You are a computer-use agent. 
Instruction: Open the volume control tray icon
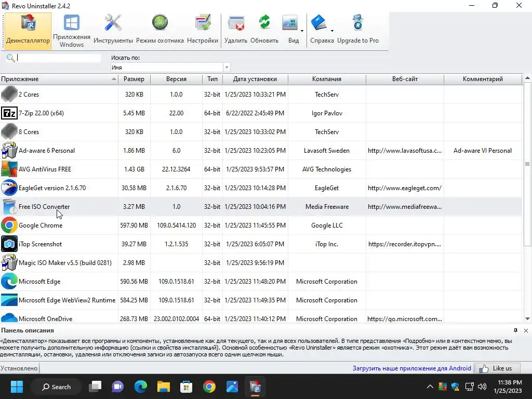coord(482,387)
